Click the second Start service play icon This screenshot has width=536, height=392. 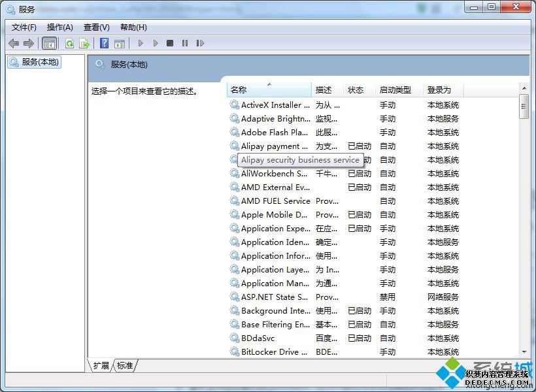pyautogui.click(x=156, y=43)
